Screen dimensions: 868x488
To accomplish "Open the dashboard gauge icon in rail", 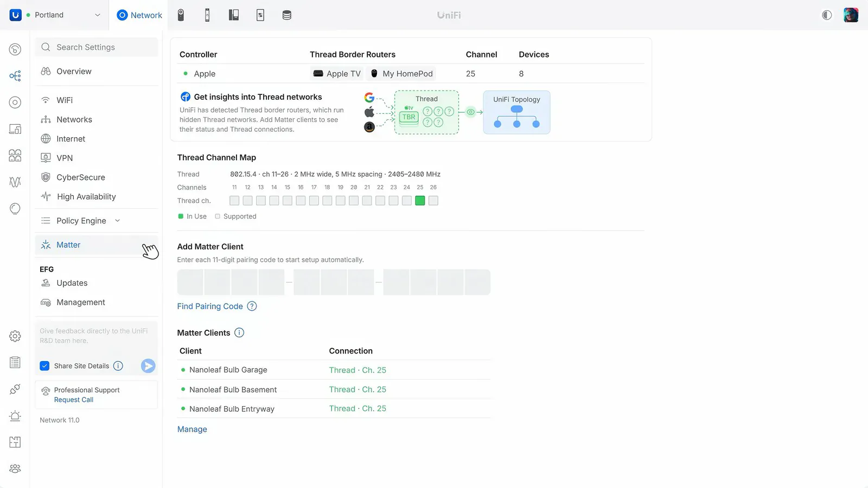I will click(15, 49).
